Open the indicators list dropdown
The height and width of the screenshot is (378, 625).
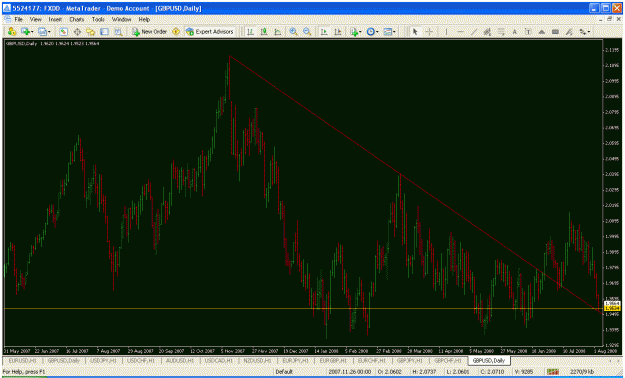355,32
